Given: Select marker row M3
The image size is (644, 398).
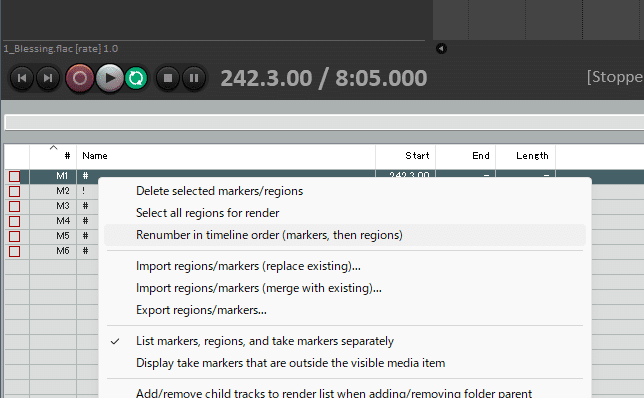Looking at the screenshot, I should pyautogui.click(x=51, y=206).
